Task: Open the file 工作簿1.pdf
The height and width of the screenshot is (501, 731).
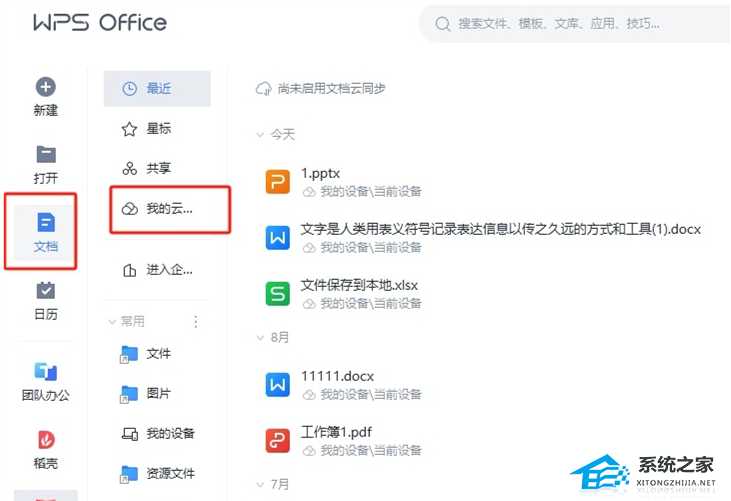Action: (336, 432)
